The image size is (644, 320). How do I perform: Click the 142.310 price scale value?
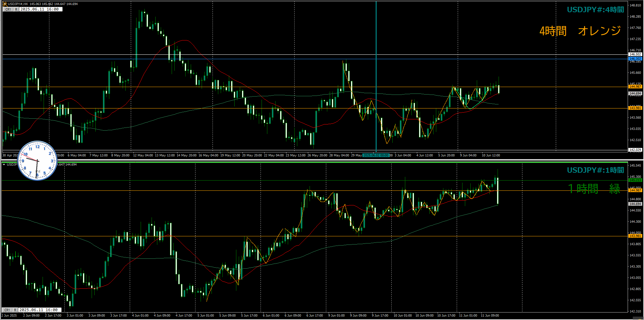[x=635, y=311]
